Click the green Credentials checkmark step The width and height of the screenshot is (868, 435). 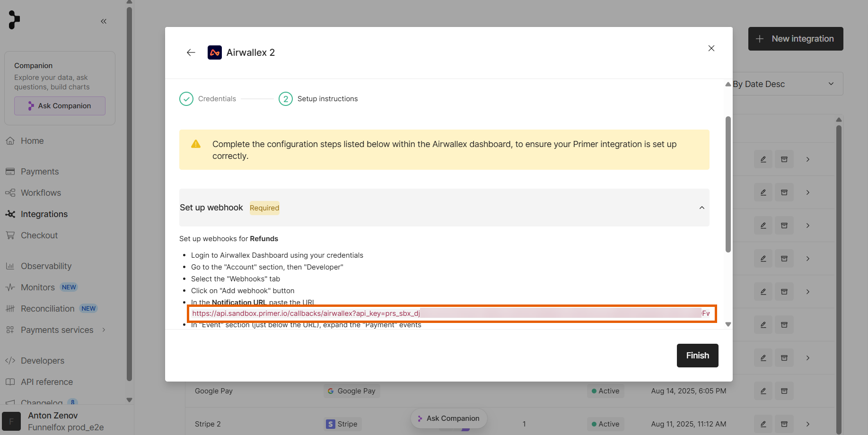[186, 99]
